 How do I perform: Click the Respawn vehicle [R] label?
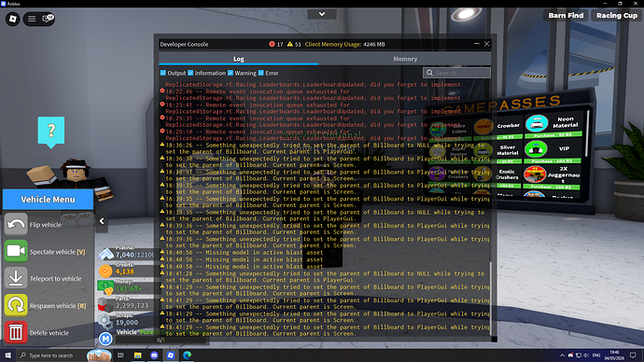[58, 306]
